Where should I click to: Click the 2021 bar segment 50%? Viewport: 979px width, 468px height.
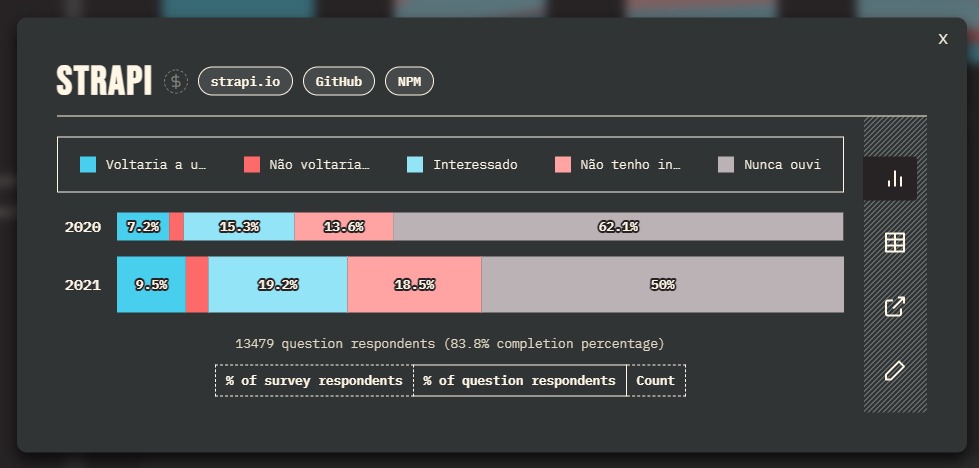[x=662, y=285]
